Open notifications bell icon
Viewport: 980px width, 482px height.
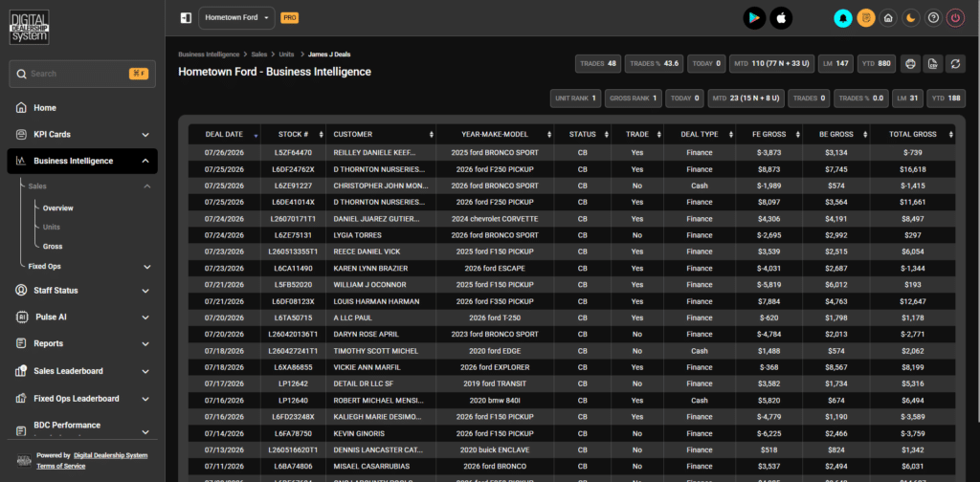point(844,18)
